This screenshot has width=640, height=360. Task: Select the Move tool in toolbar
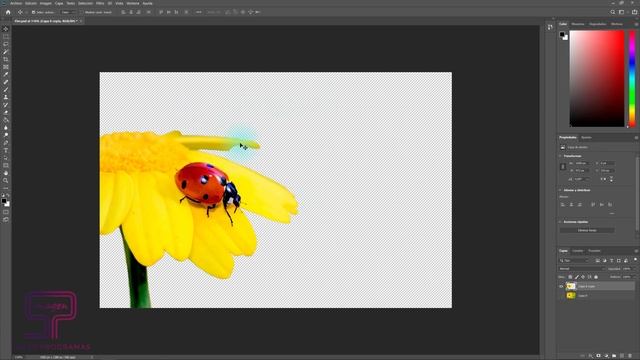coord(6,29)
